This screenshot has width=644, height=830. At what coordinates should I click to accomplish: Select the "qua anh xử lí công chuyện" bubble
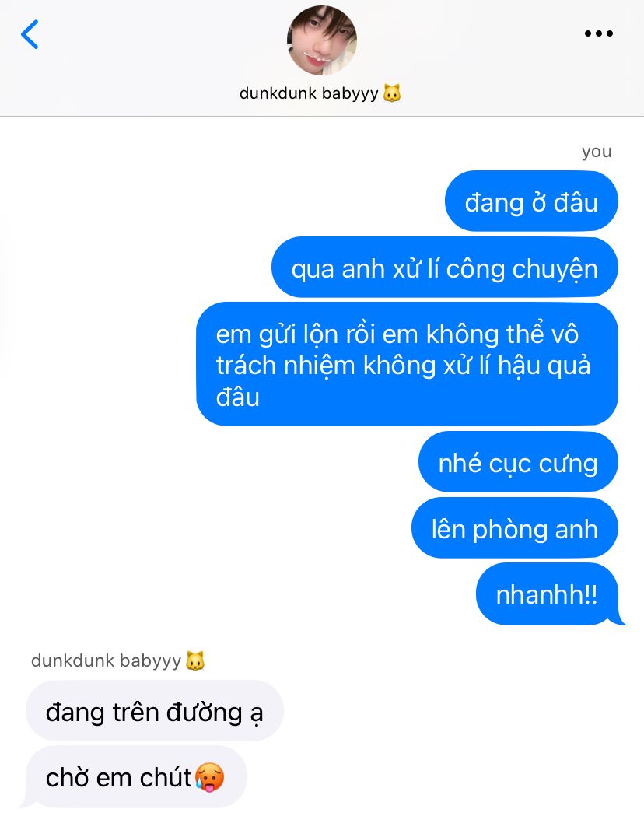(x=445, y=268)
